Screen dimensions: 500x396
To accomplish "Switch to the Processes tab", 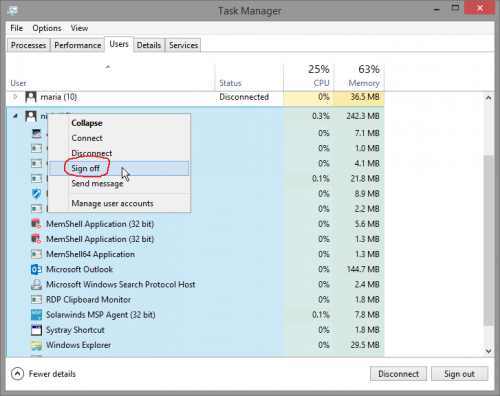I will click(28, 45).
